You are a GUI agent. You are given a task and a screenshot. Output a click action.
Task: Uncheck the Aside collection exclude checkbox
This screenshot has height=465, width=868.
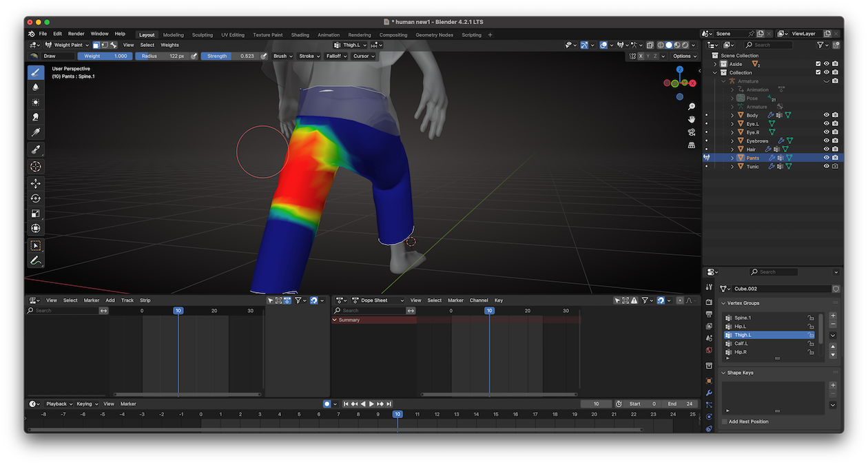point(818,64)
